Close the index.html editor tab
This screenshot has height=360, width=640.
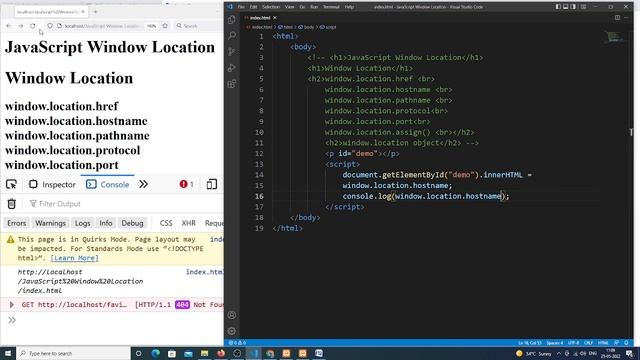coord(275,18)
